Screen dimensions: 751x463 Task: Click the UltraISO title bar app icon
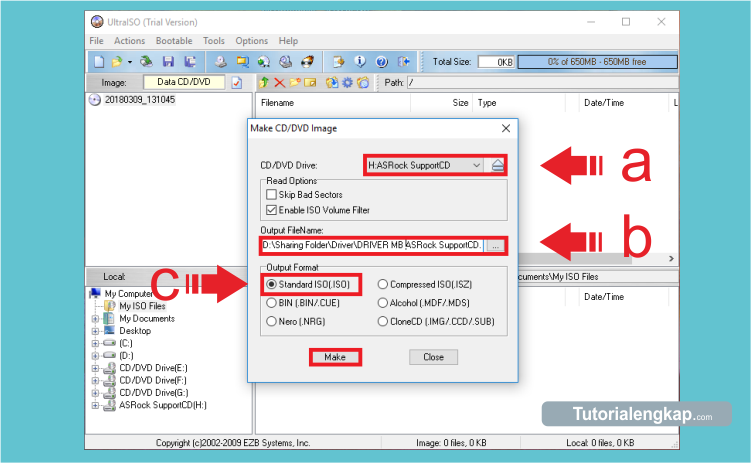click(x=97, y=22)
